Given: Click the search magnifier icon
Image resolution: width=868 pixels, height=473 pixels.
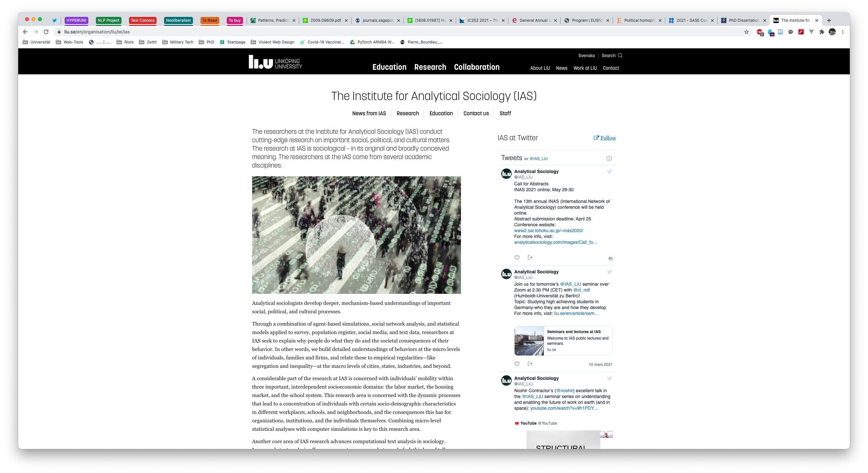Looking at the screenshot, I should 620,56.
